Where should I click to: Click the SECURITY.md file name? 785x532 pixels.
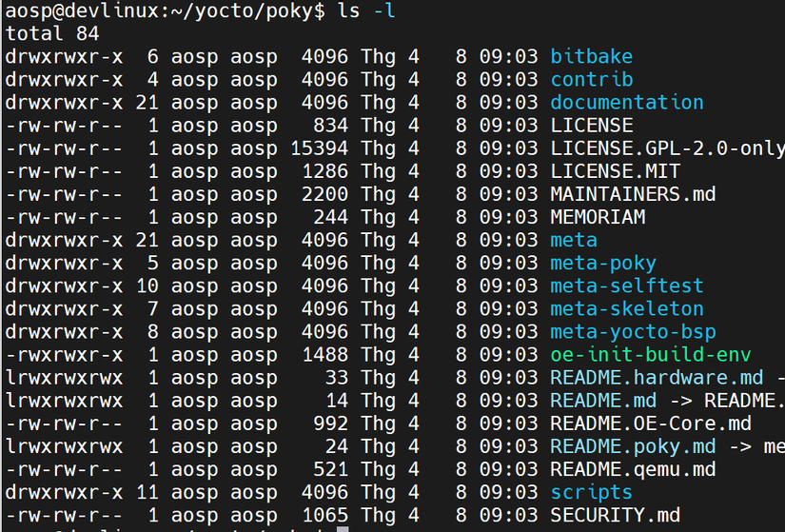(616, 516)
